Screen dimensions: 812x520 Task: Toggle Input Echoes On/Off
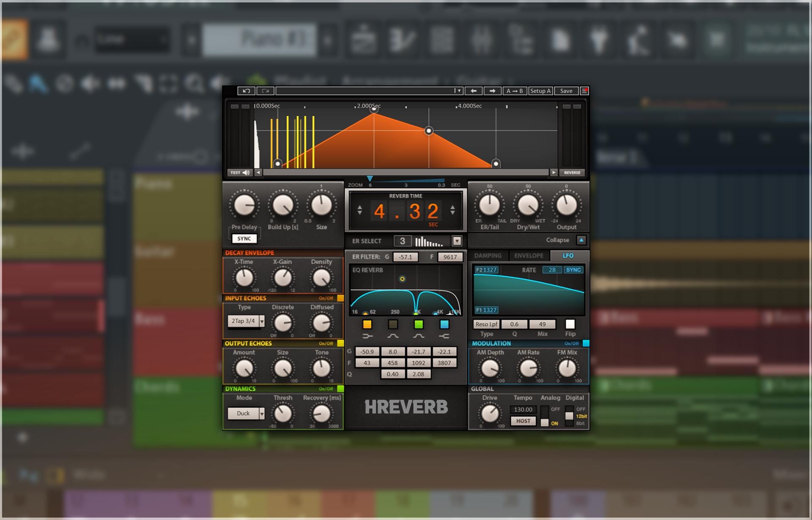(340, 298)
